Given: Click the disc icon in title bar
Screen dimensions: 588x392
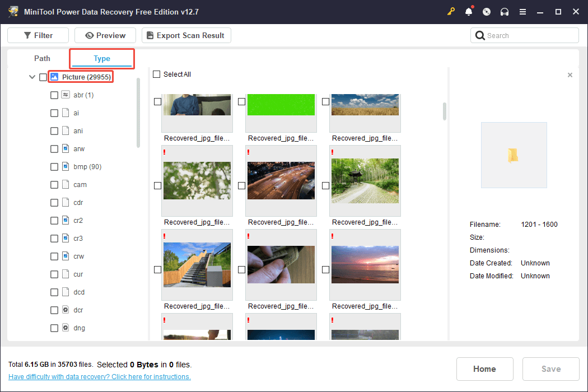Looking at the screenshot, I should (x=487, y=12).
